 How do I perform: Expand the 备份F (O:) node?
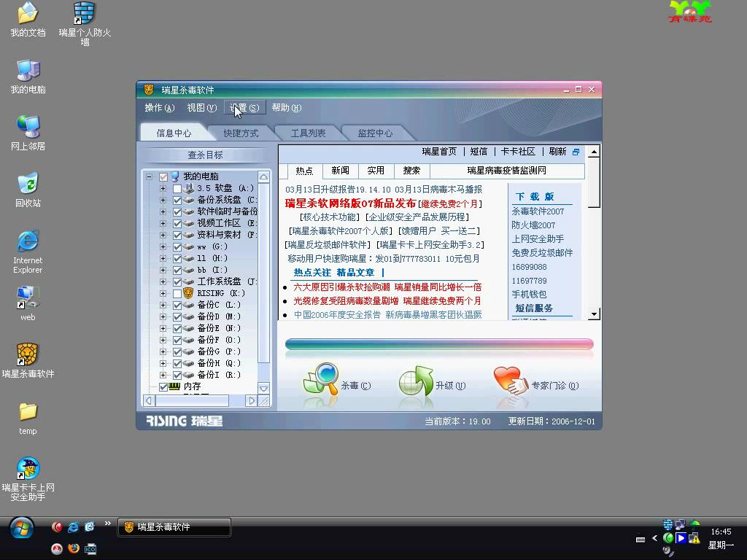click(163, 340)
